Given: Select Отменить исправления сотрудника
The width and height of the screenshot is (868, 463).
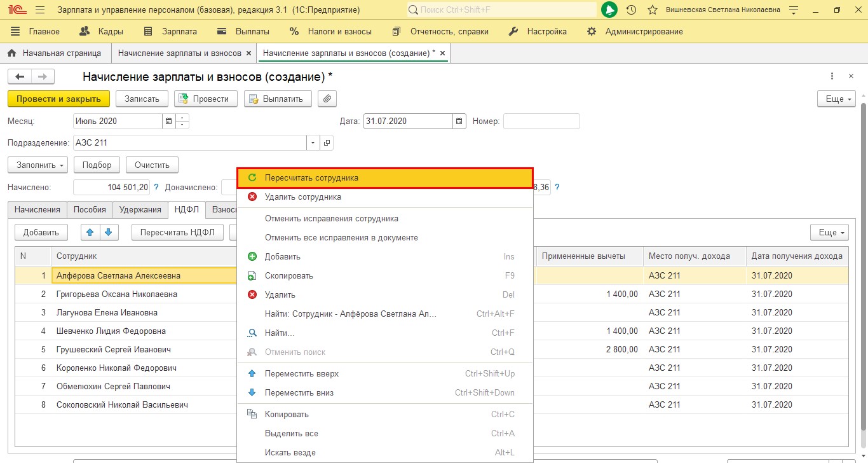Looking at the screenshot, I should coord(384,219).
